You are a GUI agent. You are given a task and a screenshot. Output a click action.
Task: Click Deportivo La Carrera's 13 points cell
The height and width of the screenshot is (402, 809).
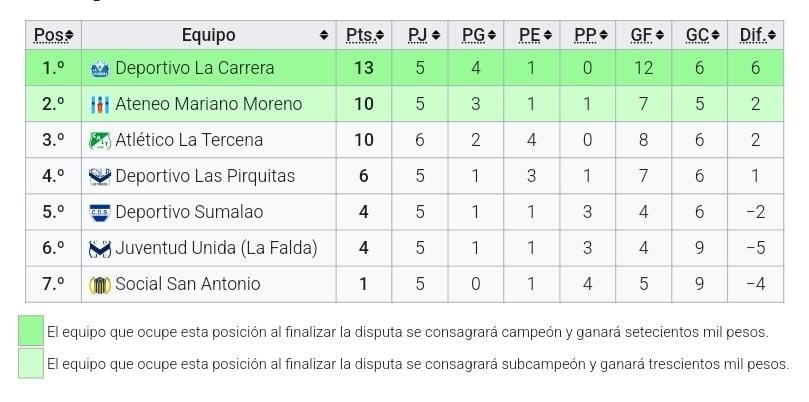(x=363, y=69)
